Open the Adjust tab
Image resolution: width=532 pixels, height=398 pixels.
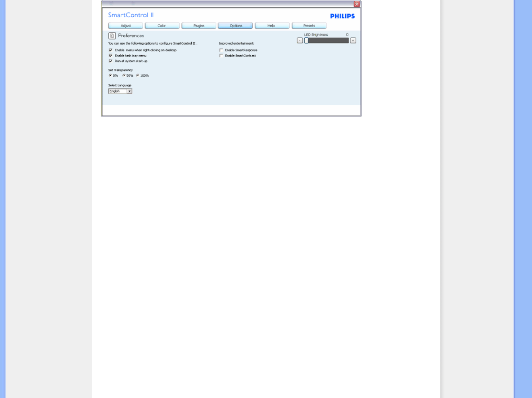tap(125, 26)
